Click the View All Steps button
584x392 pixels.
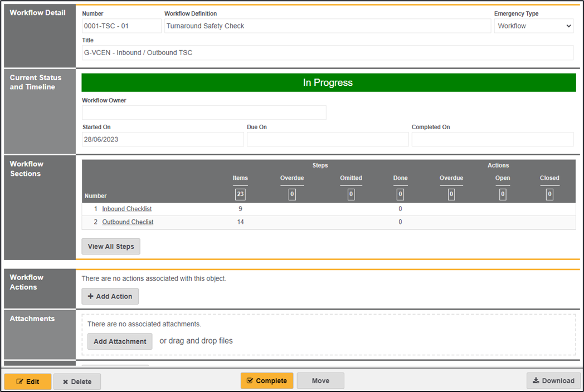pyautogui.click(x=111, y=247)
